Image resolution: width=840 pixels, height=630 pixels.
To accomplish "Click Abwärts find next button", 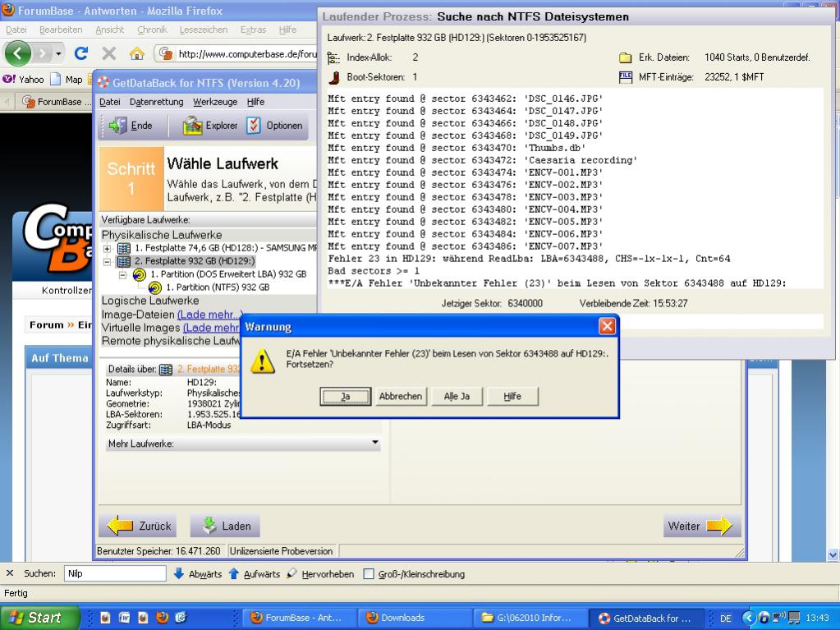I will (198, 574).
